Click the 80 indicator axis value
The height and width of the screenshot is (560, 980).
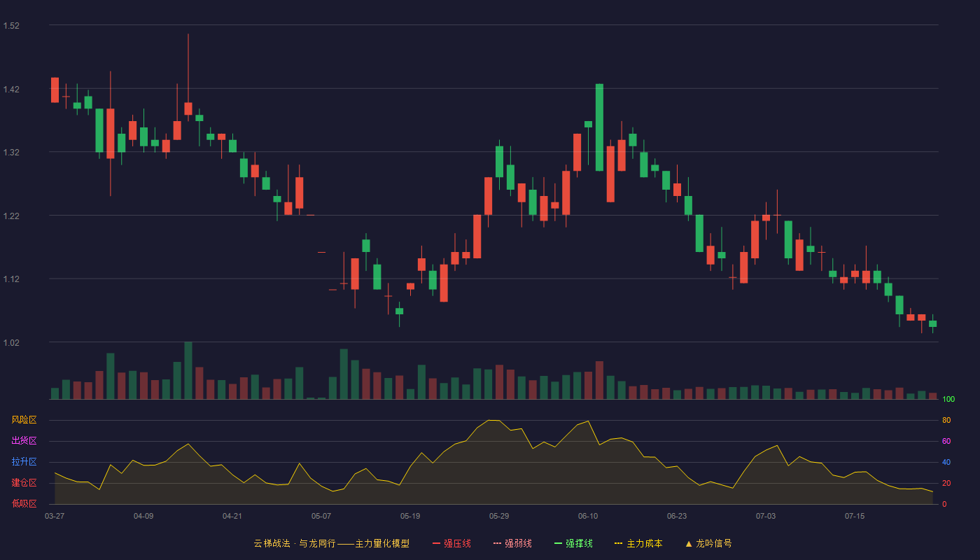946,421
